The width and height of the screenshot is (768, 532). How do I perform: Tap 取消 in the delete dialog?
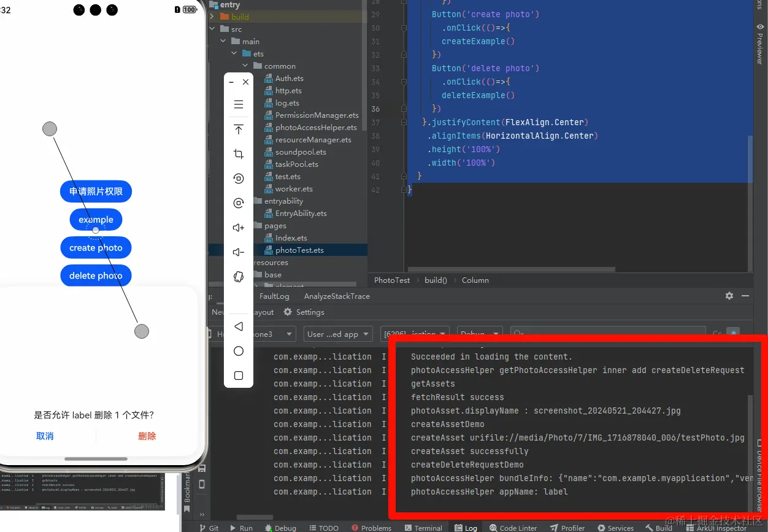[45, 436]
